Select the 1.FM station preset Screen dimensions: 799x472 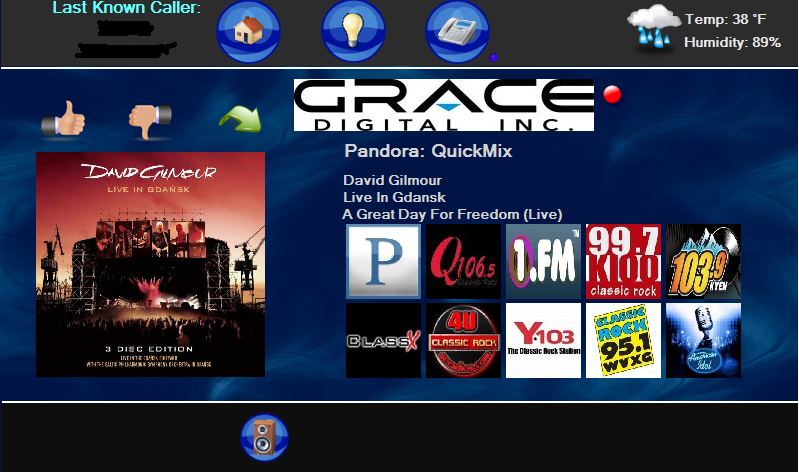click(543, 261)
